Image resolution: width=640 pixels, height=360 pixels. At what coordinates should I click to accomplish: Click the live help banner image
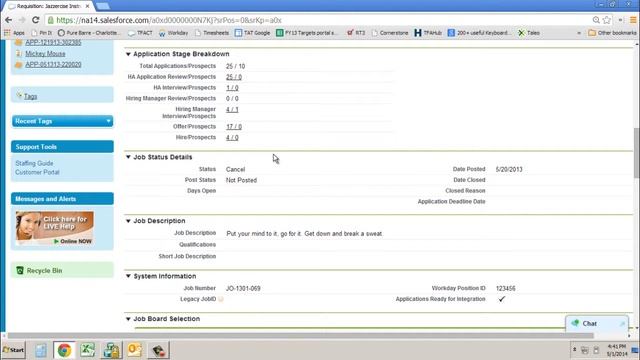(54, 228)
